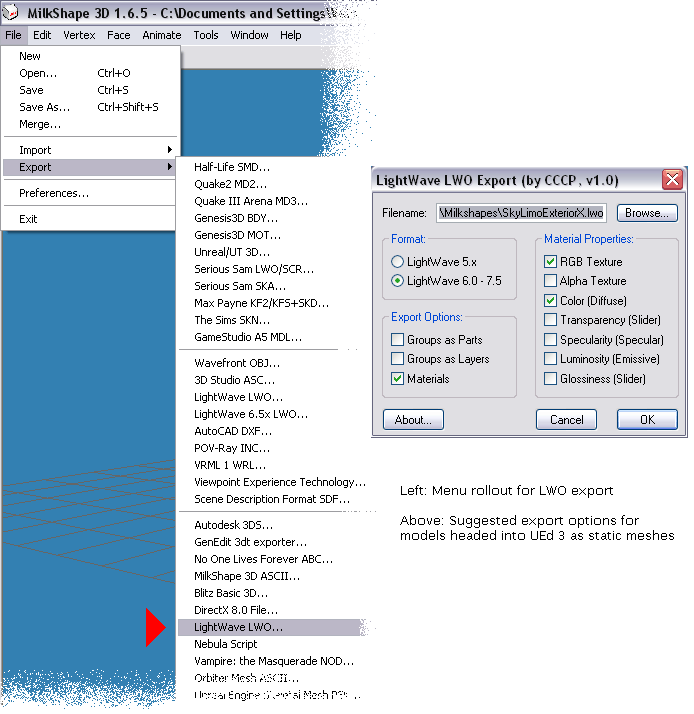Enable Specularity (Specular) checkbox

tap(550, 340)
